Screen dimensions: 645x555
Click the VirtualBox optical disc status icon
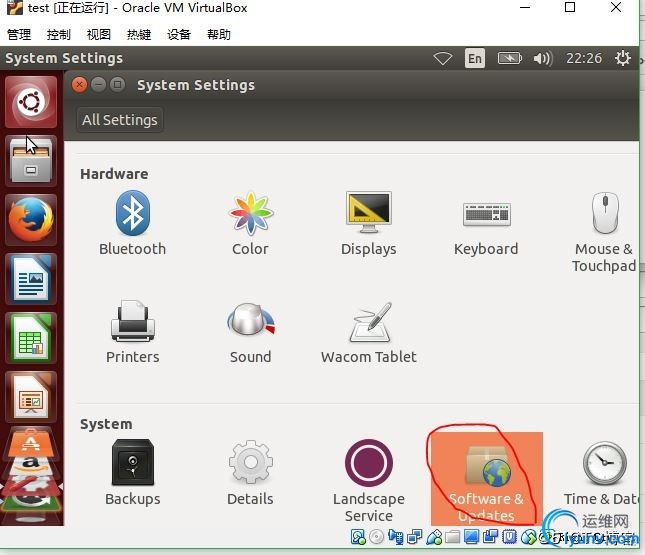pos(376,536)
